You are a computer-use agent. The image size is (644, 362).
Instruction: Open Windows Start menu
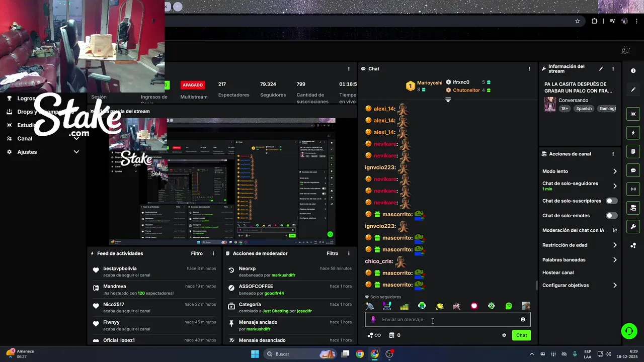pyautogui.click(x=255, y=354)
